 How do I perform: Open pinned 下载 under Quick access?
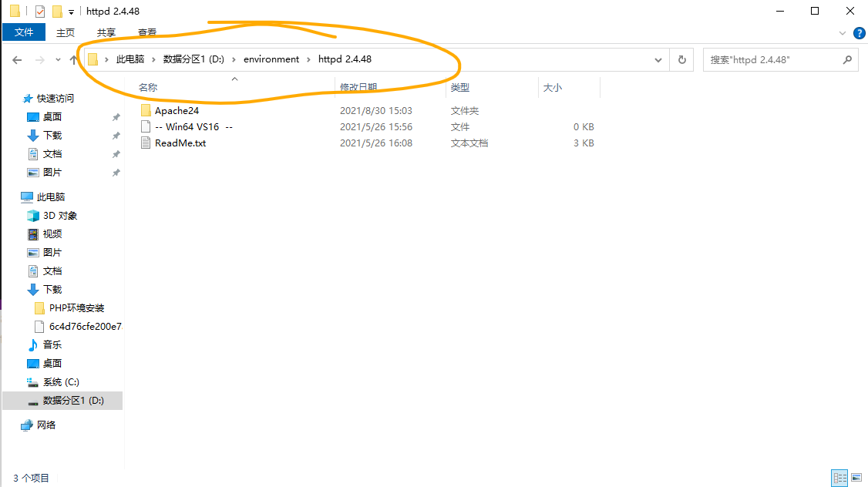pyautogui.click(x=45, y=135)
